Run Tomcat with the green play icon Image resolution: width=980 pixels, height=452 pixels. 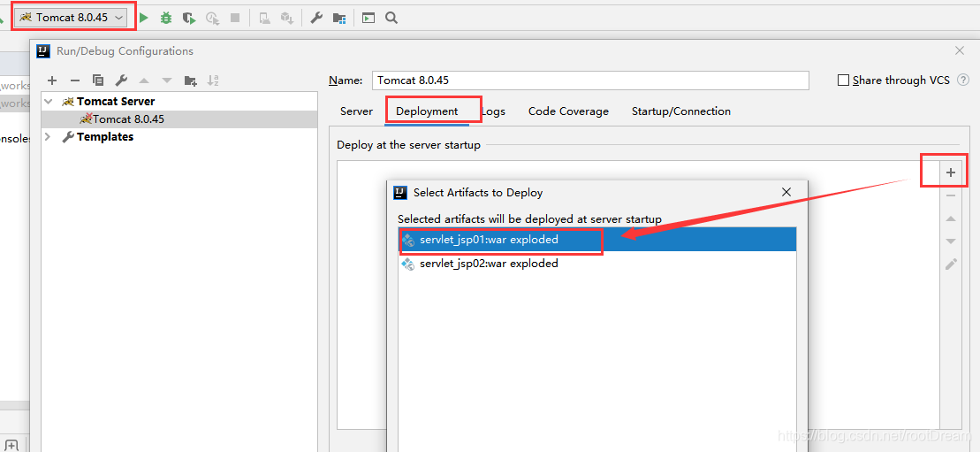pos(144,19)
